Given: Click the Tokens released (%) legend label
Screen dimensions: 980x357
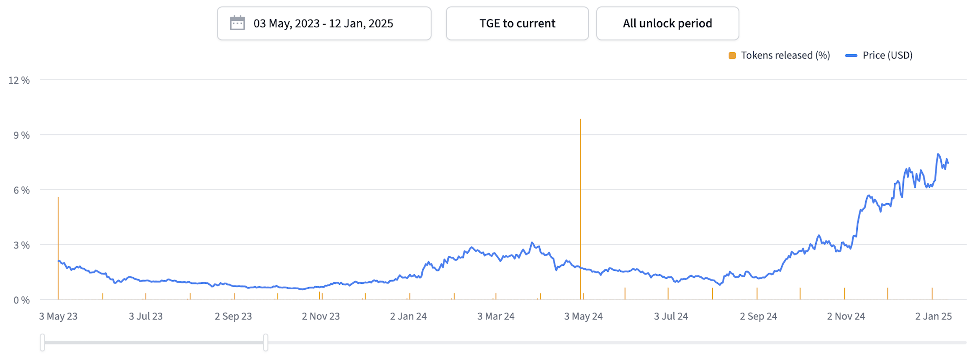Looking at the screenshot, I should tap(785, 55).
